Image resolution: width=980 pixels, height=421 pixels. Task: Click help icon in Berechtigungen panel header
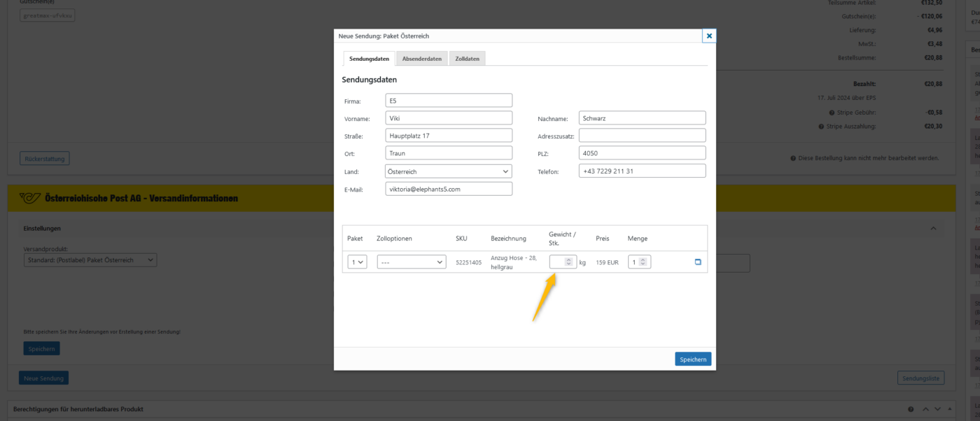[911, 409]
